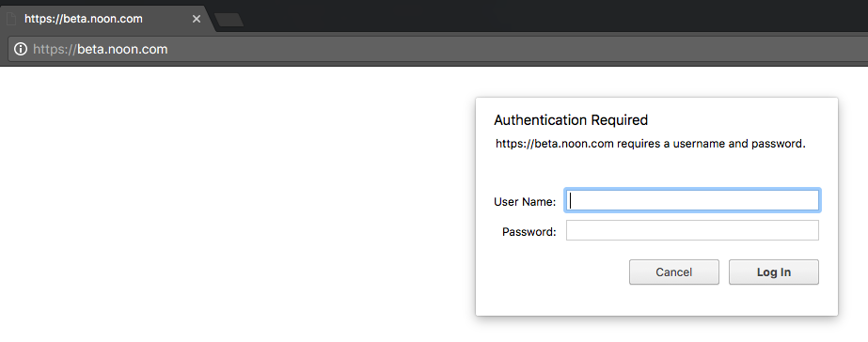Viewport: 868px width, 342px height.
Task: Click the "User Name:" label
Action: pyautogui.click(x=525, y=202)
